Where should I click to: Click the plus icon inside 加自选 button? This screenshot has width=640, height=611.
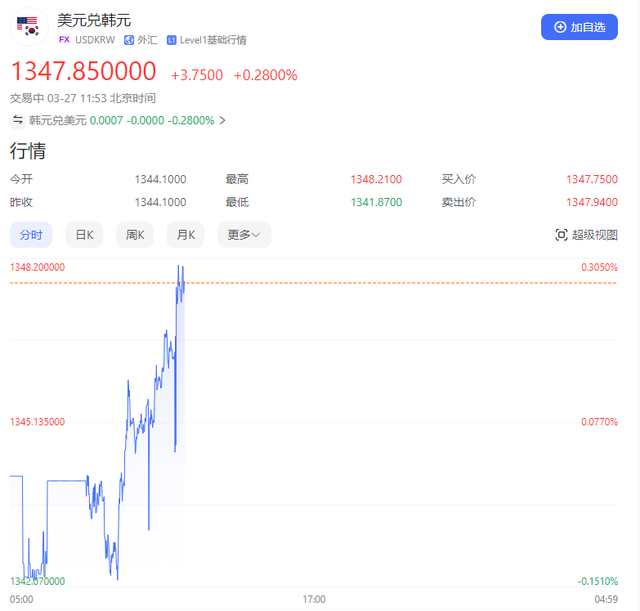[560, 27]
